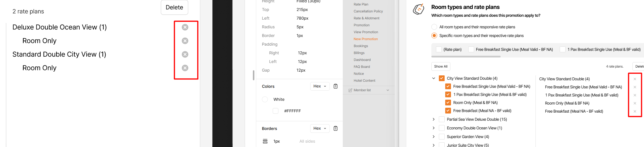This screenshot has width=644, height=147.
Task: Expand the Economy Double Ocean View tree row
Action: 433,128
